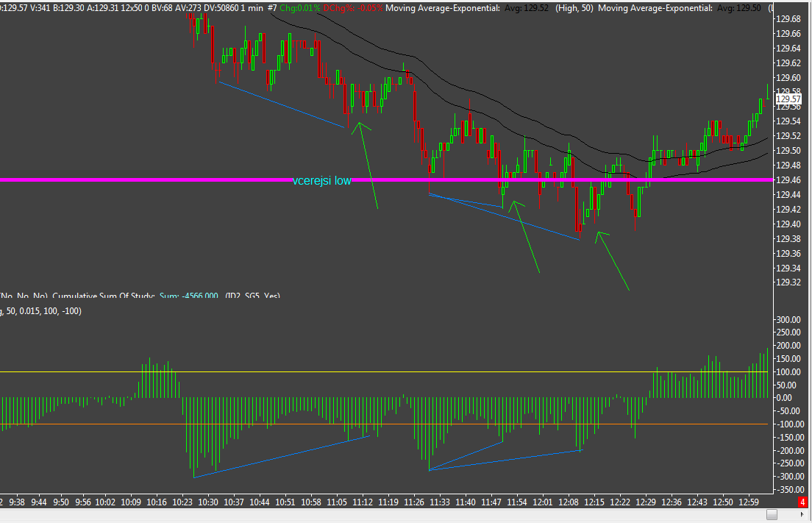The image size is (812, 523).
Task: Click the 'Avg: 129.50' study value
Action: [x=739, y=8]
